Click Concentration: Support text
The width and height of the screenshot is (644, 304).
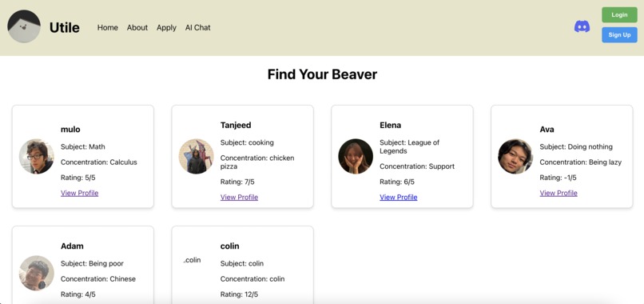pyautogui.click(x=417, y=166)
